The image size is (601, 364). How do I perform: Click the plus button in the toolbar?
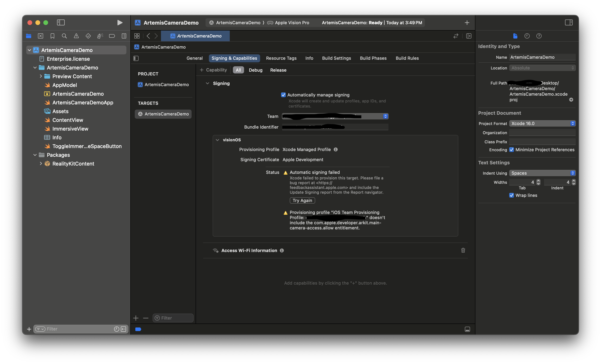467,23
